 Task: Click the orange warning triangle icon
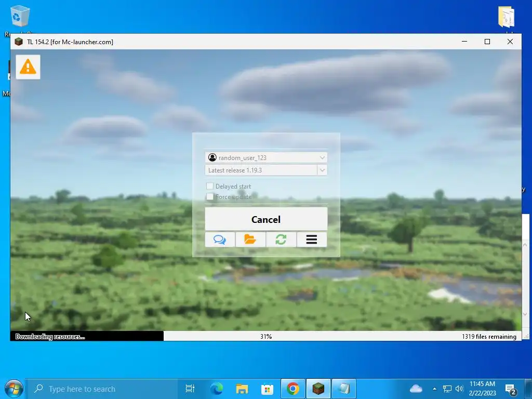pos(28,67)
